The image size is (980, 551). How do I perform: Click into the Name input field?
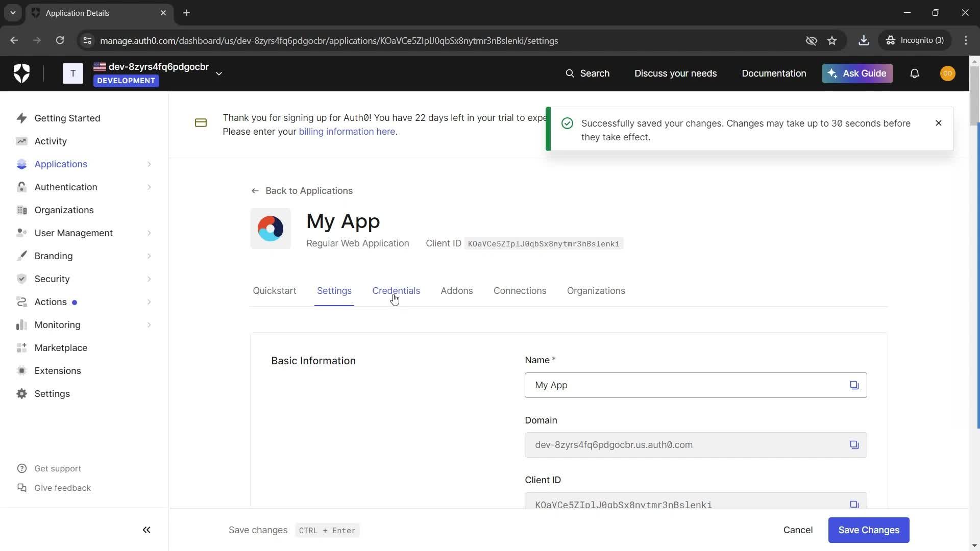[x=696, y=385]
